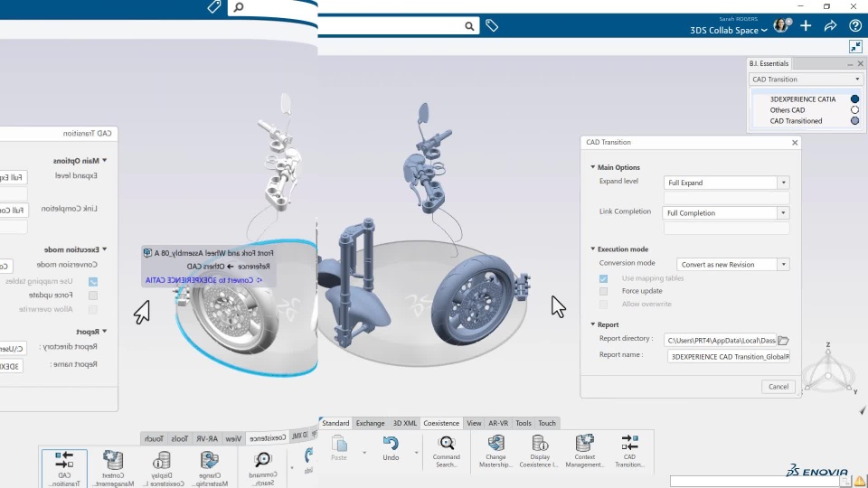
Task: Select the Others CAD filter circle
Action: (854, 110)
